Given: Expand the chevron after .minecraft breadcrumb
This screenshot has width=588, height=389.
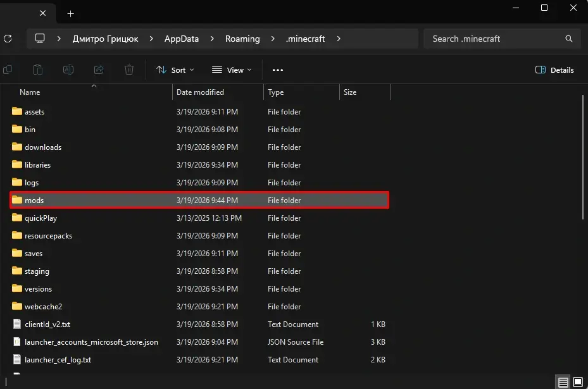Looking at the screenshot, I should click(x=339, y=39).
